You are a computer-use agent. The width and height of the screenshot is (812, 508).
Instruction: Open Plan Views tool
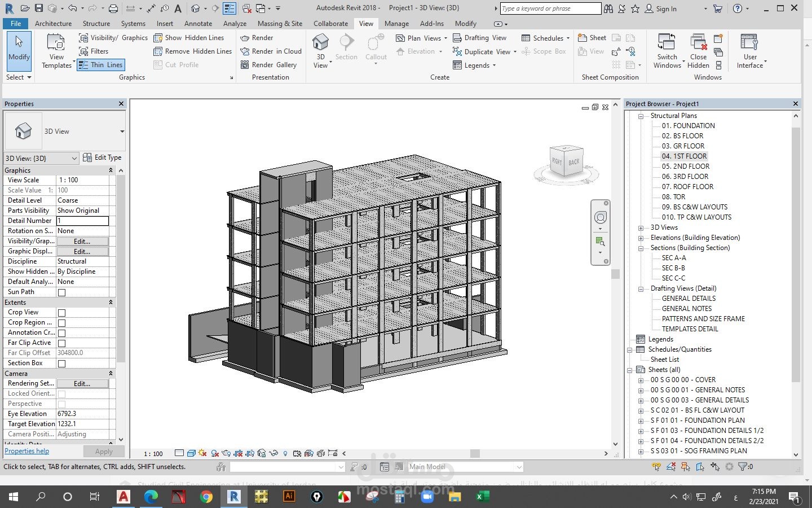tap(421, 38)
